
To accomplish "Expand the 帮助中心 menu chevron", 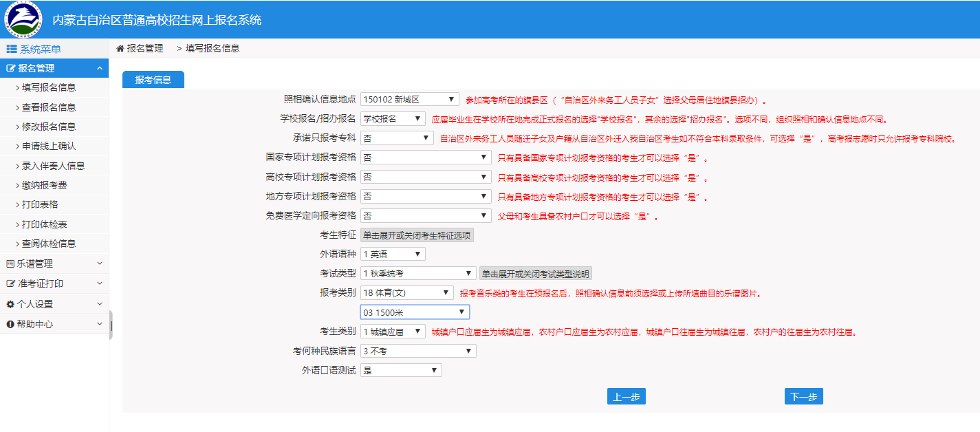I will [x=100, y=324].
